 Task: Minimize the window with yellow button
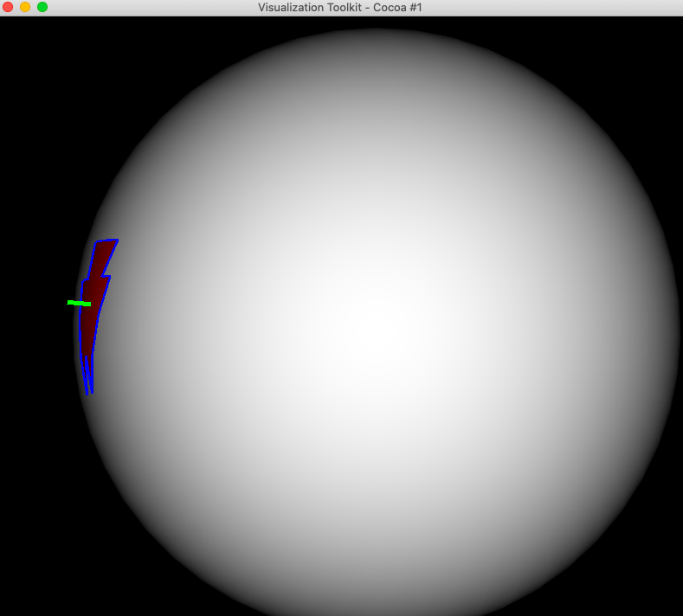click(25, 7)
